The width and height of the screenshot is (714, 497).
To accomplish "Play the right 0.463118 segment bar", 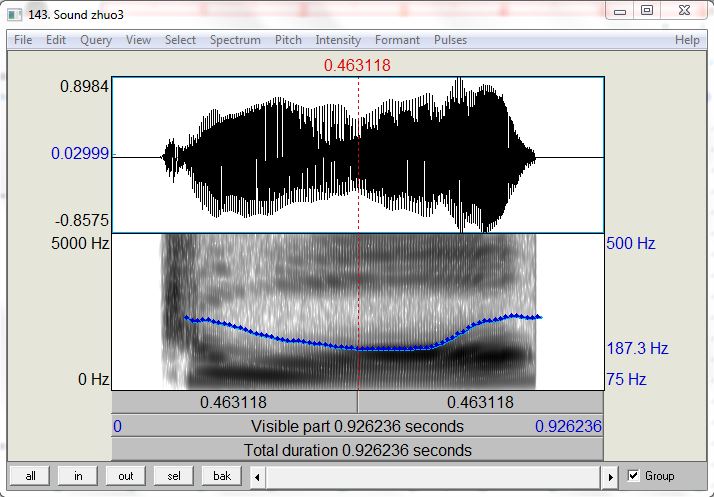I will tap(480, 402).
